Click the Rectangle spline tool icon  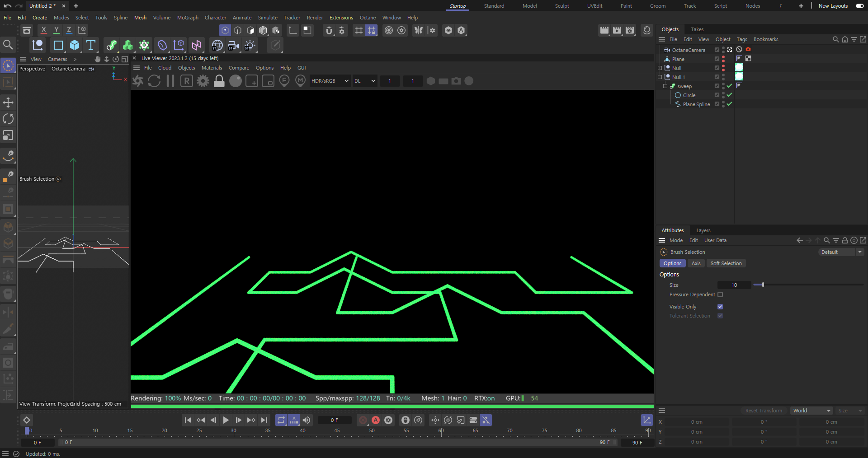[x=58, y=45]
